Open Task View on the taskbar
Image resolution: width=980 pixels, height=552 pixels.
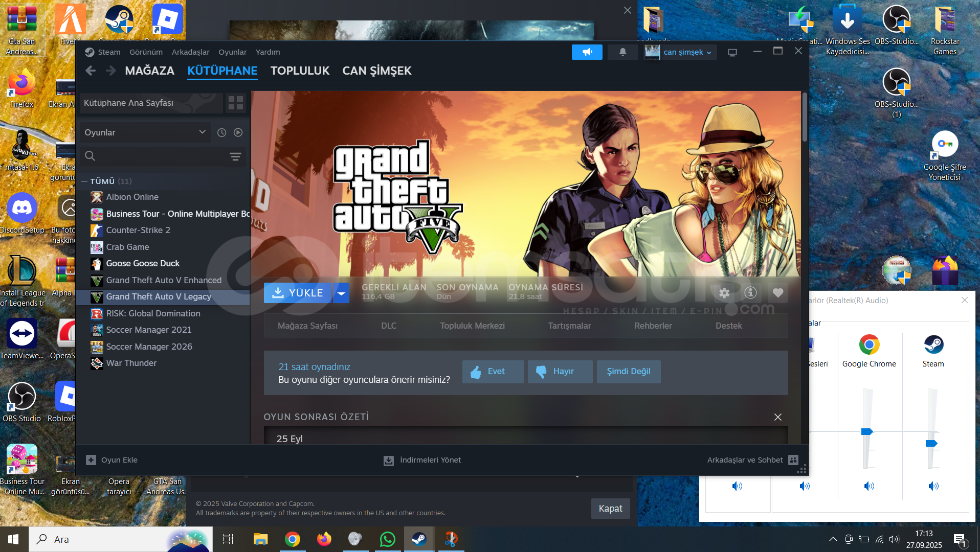(228, 539)
